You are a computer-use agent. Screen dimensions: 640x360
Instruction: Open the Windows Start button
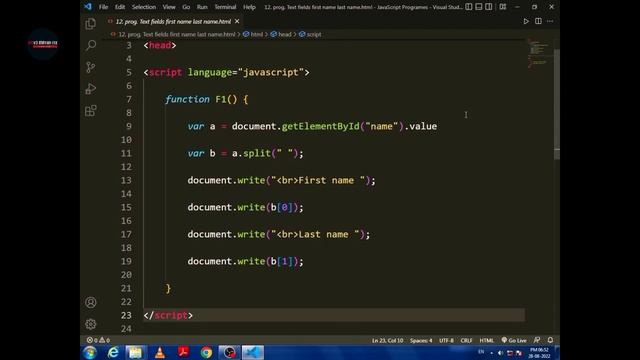(90, 352)
